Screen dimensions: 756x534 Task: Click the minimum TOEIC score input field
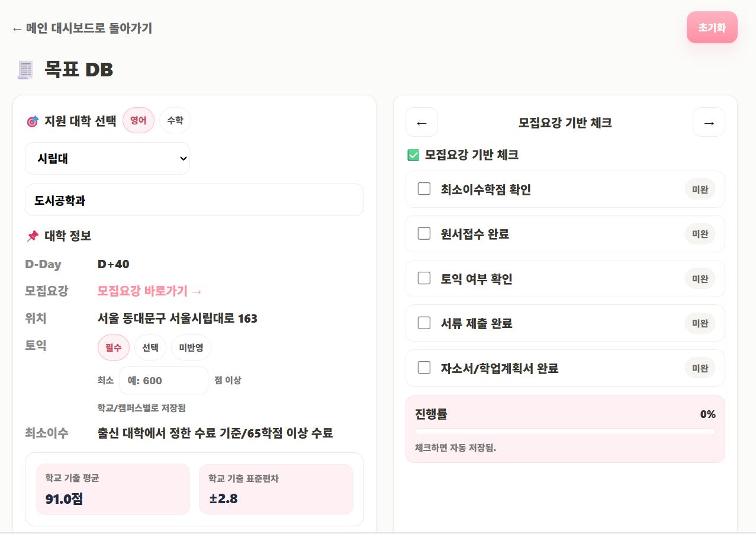point(164,381)
